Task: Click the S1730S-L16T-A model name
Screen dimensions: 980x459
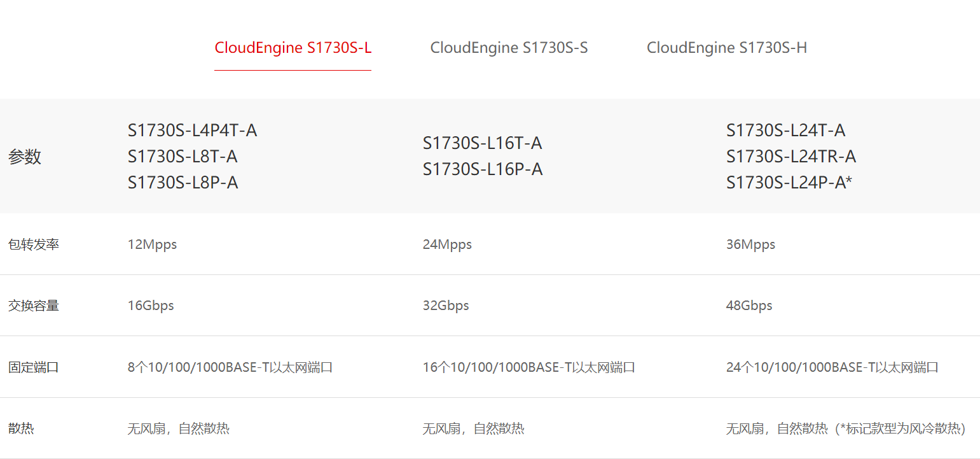Action: click(482, 143)
